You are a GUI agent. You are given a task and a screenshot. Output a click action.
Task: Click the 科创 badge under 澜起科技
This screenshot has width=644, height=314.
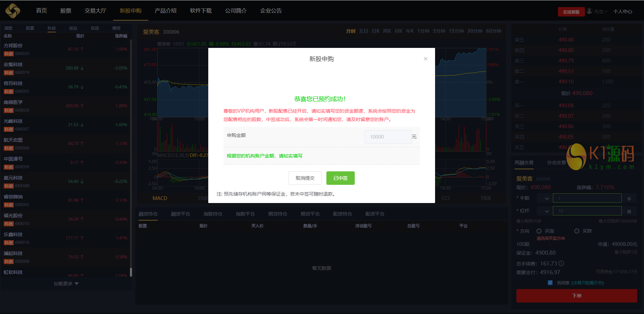pyautogui.click(x=8, y=261)
